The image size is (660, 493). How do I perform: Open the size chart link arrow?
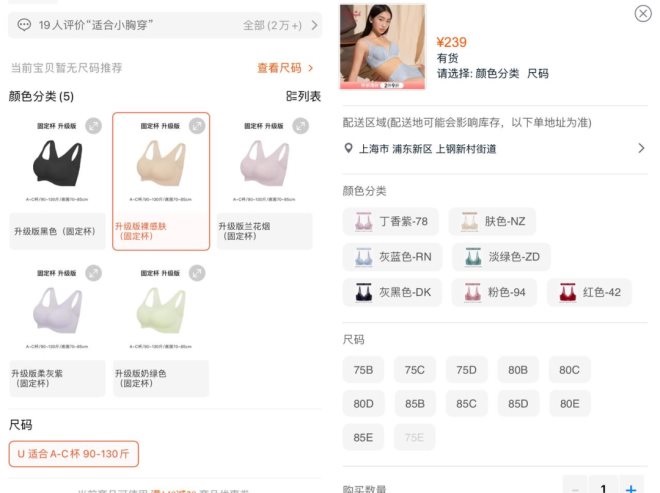pos(311,68)
